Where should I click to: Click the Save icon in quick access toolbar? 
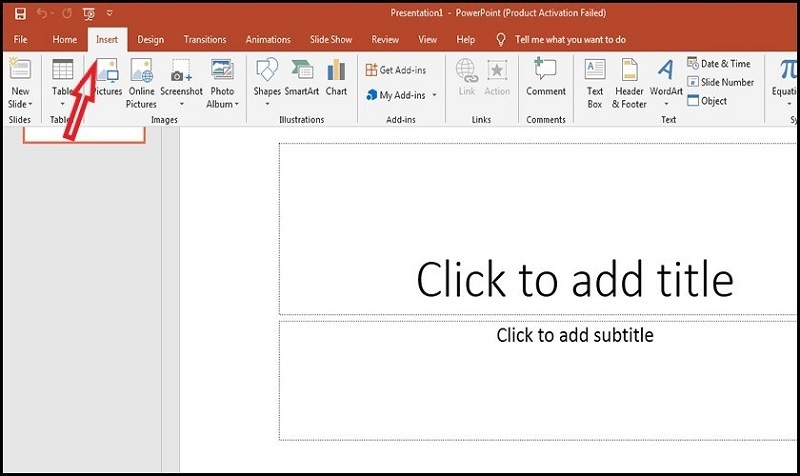pyautogui.click(x=20, y=13)
